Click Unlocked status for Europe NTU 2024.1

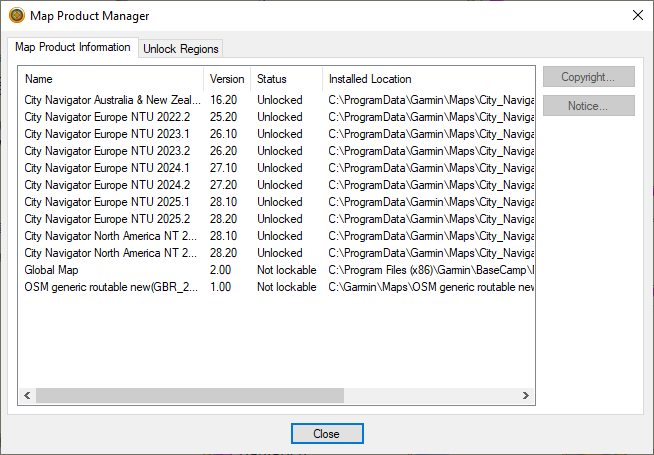coord(279,168)
